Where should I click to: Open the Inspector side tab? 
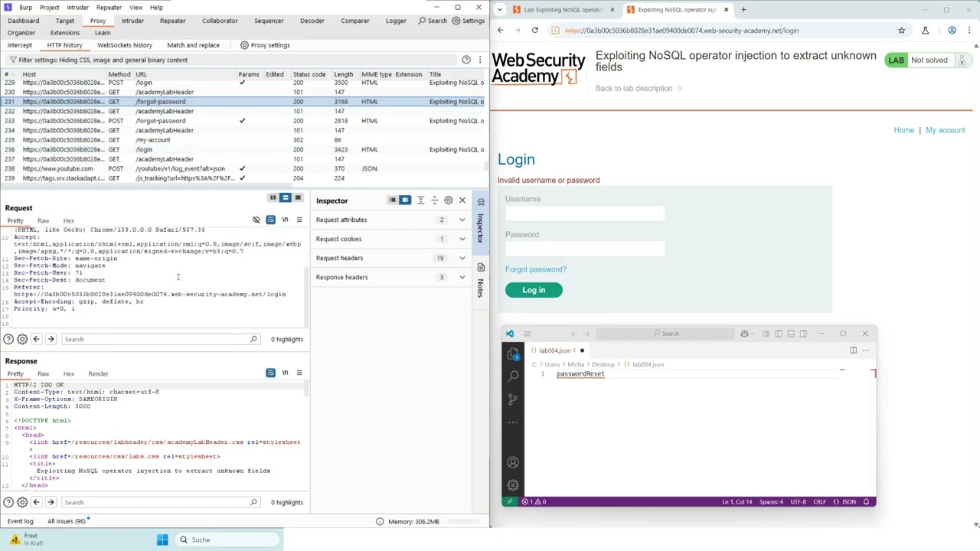click(x=481, y=221)
